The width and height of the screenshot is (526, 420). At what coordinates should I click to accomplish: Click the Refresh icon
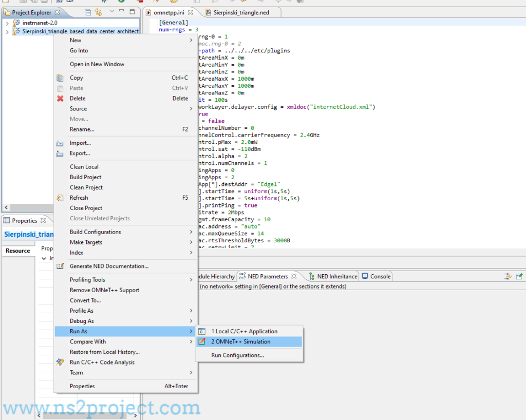pos(60,198)
